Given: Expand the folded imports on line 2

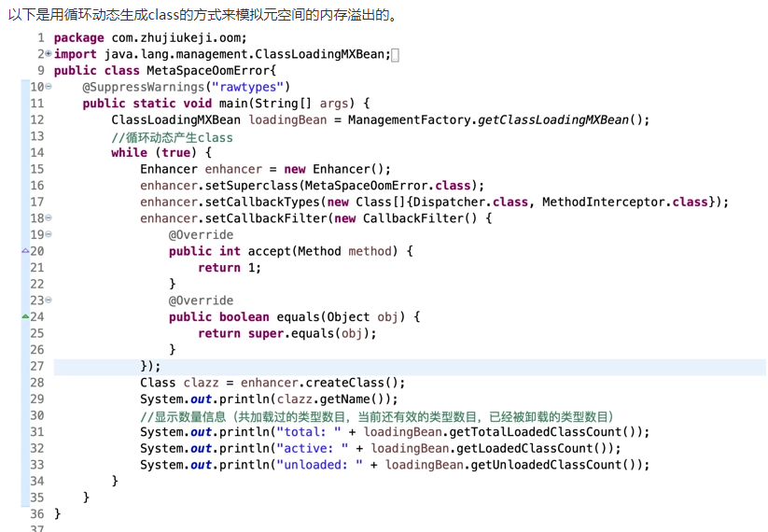Looking at the screenshot, I should (49, 54).
